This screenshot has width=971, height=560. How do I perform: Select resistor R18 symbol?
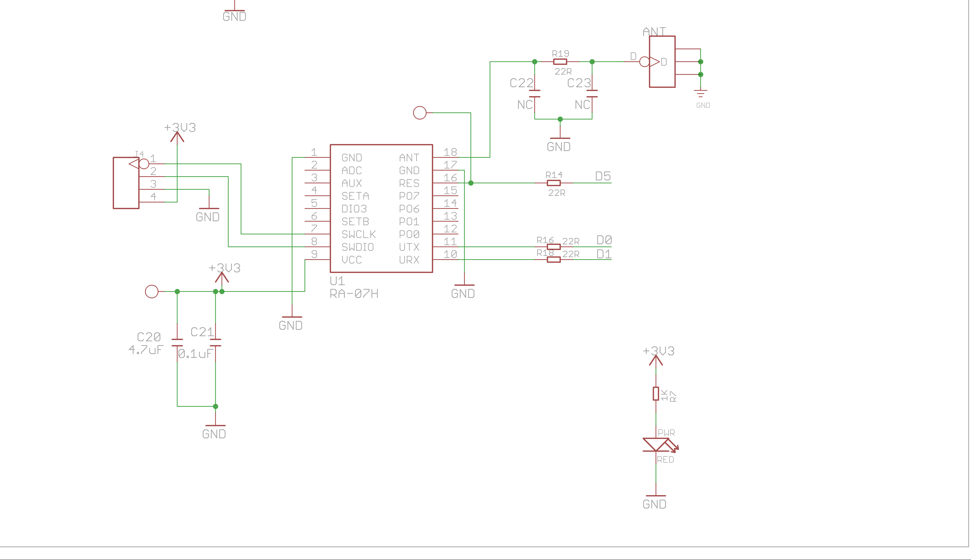[x=554, y=260]
